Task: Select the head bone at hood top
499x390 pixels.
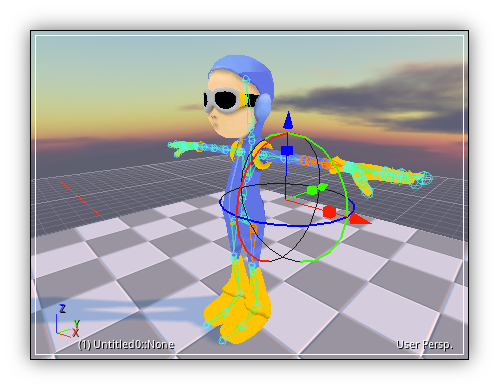Action: point(246,80)
